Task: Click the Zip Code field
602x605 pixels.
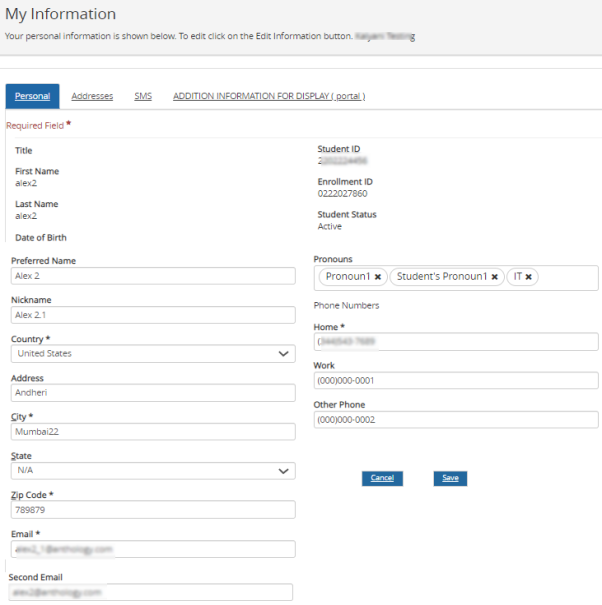Action: point(153,509)
